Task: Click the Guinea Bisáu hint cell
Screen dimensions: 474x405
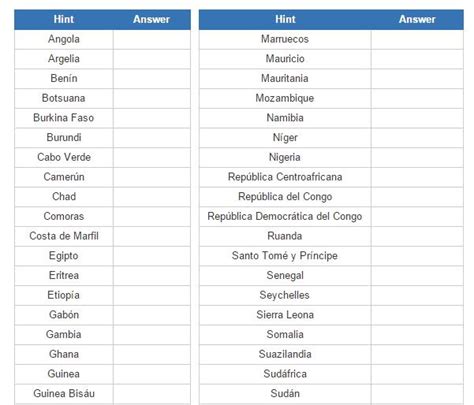Action: pos(64,394)
